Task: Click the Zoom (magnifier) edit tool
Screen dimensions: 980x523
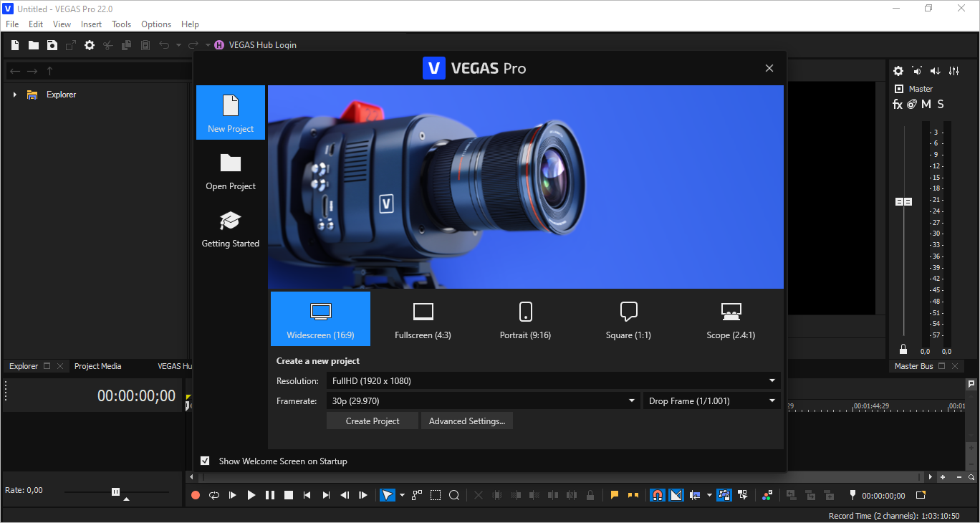Action: [x=454, y=495]
